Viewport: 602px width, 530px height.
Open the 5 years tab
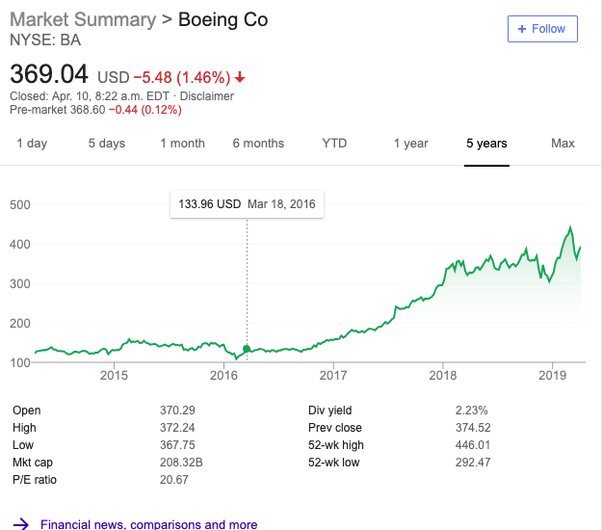[486, 143]
